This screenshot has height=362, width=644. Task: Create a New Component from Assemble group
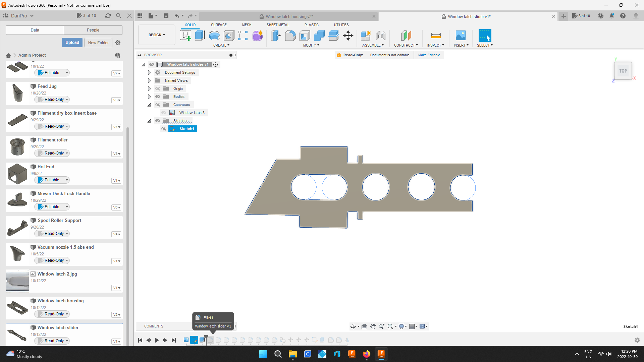(366, 36)
